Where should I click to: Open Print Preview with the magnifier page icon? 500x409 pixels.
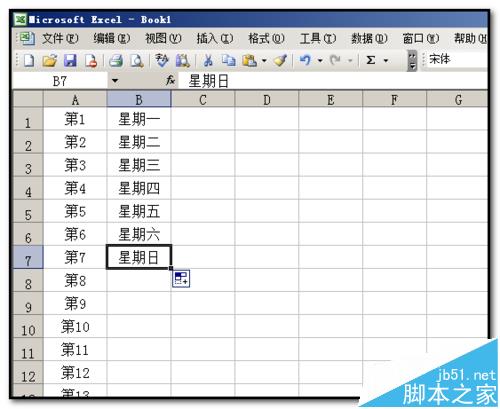137,61
